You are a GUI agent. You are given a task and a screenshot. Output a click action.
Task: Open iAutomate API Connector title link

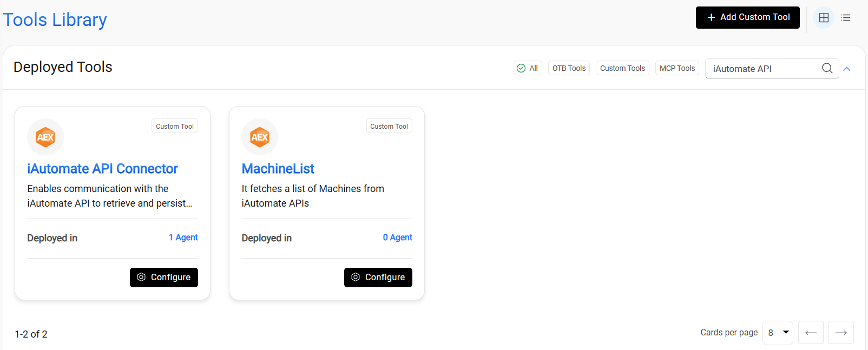pos(102,169)
